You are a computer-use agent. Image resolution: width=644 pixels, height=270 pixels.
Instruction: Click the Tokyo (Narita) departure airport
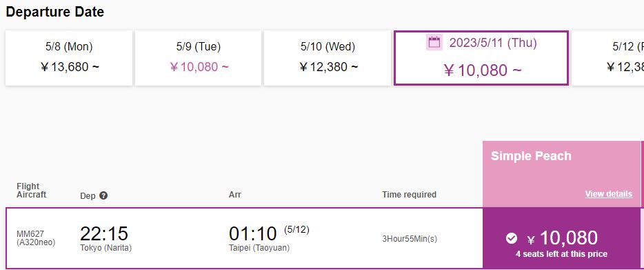pos(106,248)
